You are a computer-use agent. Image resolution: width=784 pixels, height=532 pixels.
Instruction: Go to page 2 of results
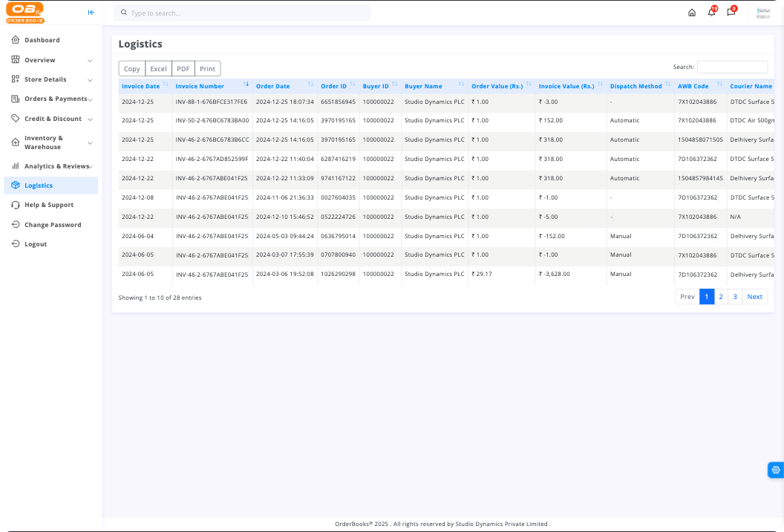pyautogui.click(x=720, y=297)
